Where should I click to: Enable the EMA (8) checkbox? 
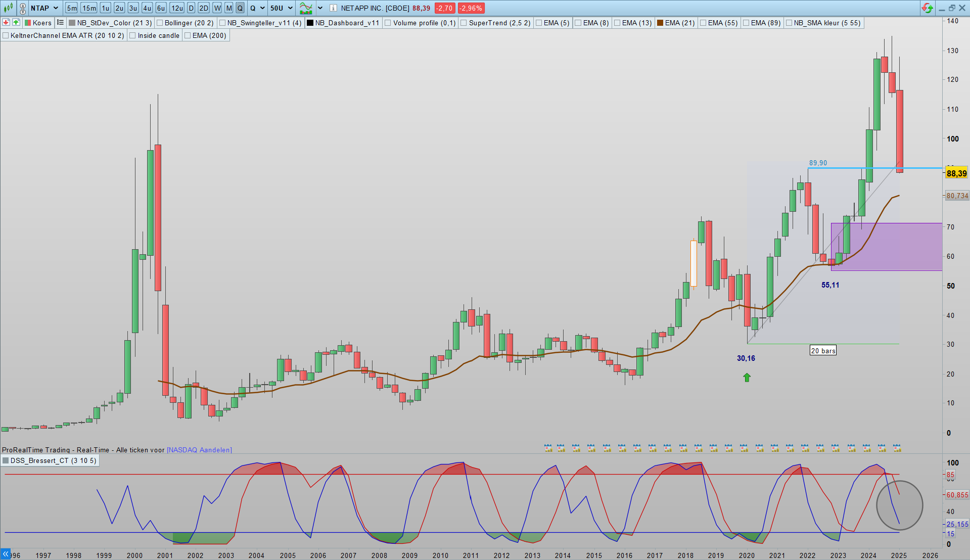(578, 23)
